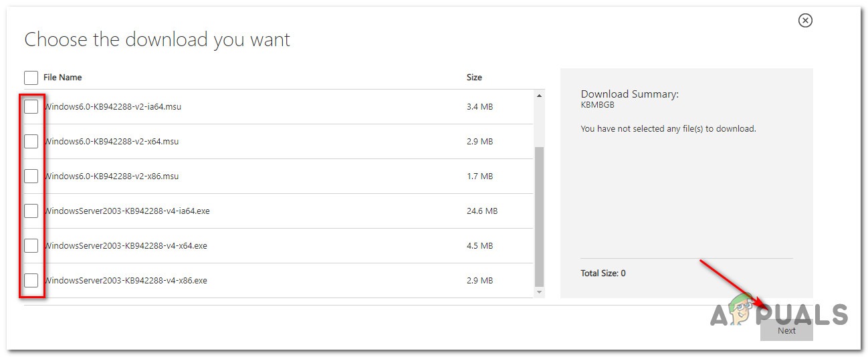Check Windows6.0-KB942288-v2-x64.msu checkbox
Screen dimensions: 868x357
click(x=31, y=141)
